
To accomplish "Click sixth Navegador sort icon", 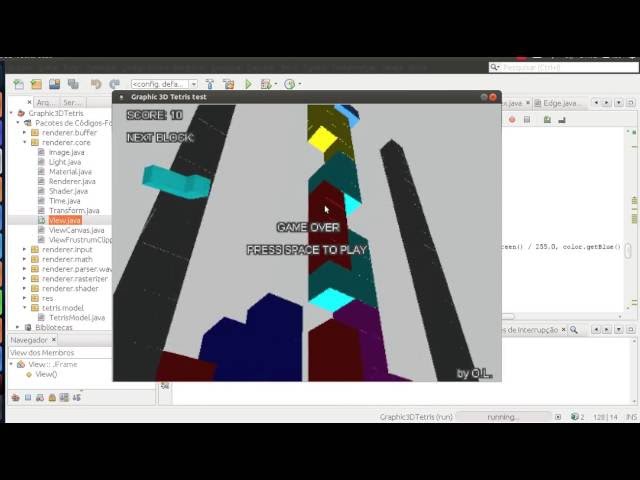I will pyautogui.click(x=77, y=397).
